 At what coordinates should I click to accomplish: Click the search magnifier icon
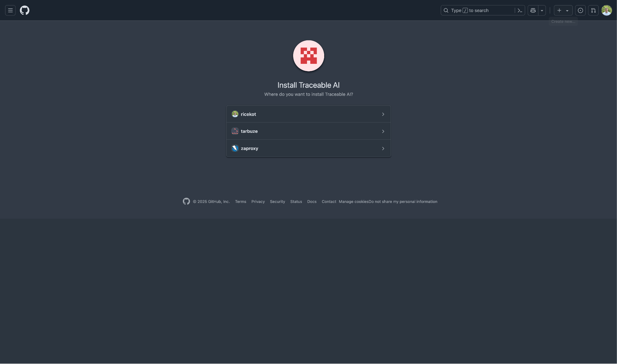pyautogui.click(x=446, y=10)
